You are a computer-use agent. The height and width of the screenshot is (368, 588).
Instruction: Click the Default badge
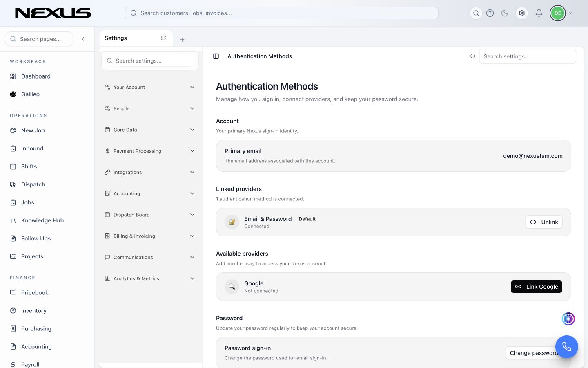click(x=307, y=219)
